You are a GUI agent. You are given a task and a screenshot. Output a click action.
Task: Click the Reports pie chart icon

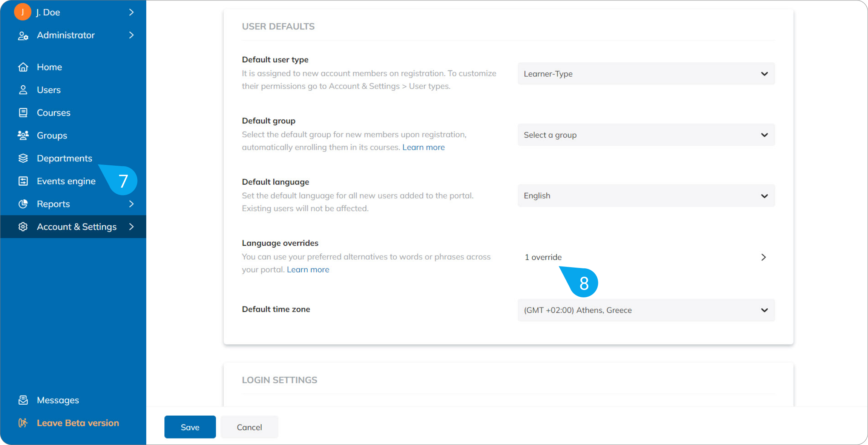click(23, 204)
